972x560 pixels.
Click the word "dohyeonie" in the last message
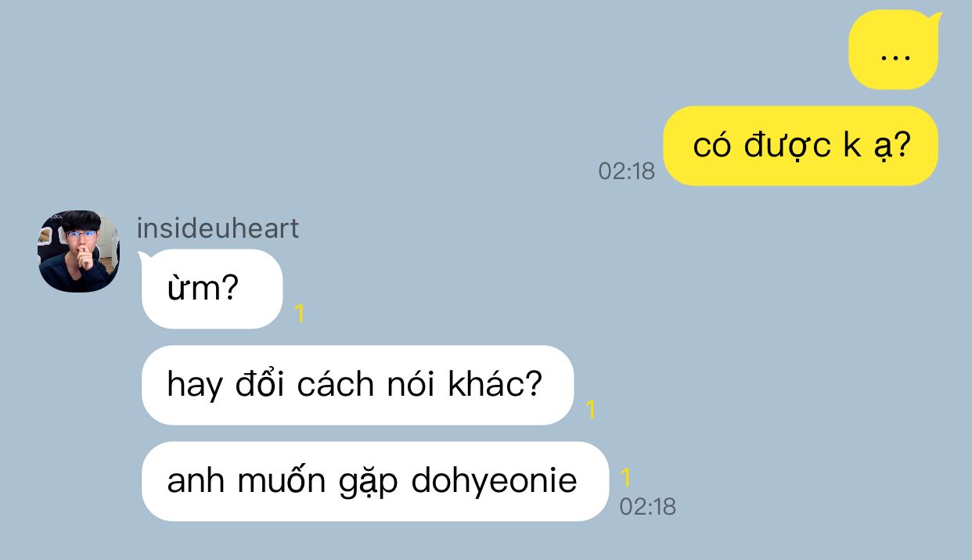pyautogui.click(x=495, y=481)
